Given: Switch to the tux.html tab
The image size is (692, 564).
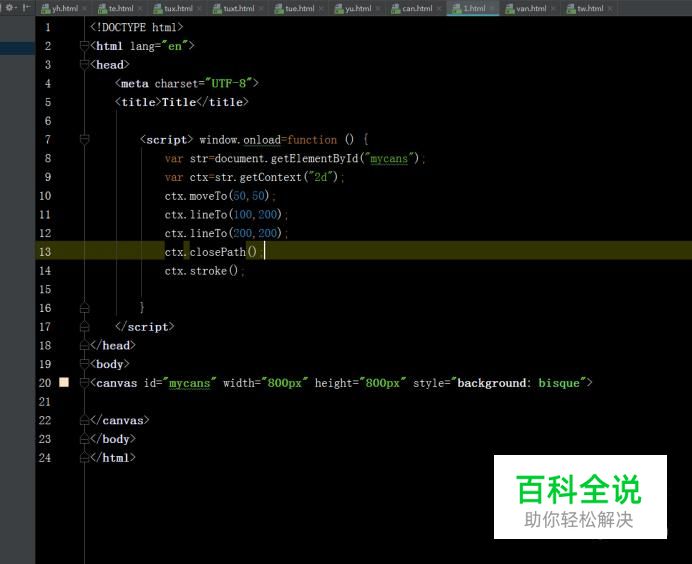Looking at the screenshot, I should point(178,8).
